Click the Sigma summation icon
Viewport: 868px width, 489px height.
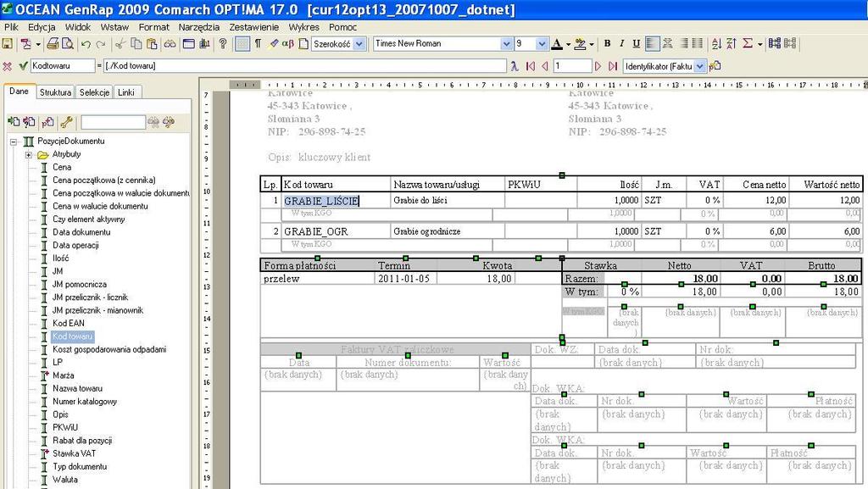click(748, 44)
